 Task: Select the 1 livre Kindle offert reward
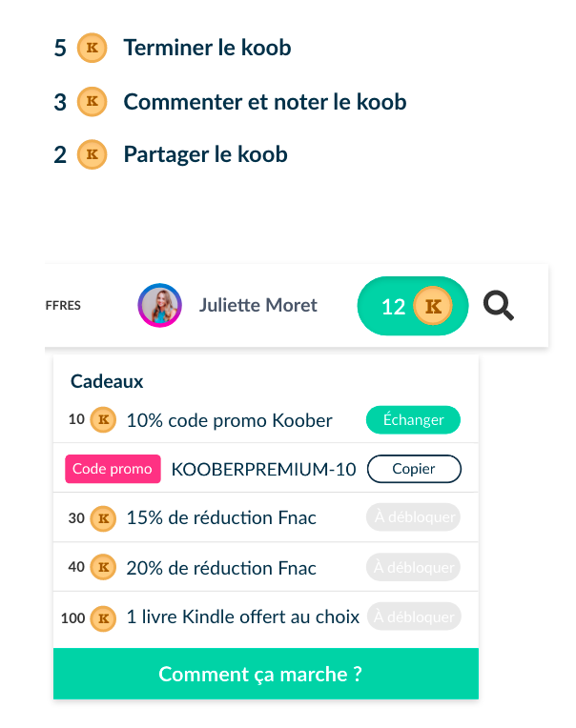coord(242,617)
